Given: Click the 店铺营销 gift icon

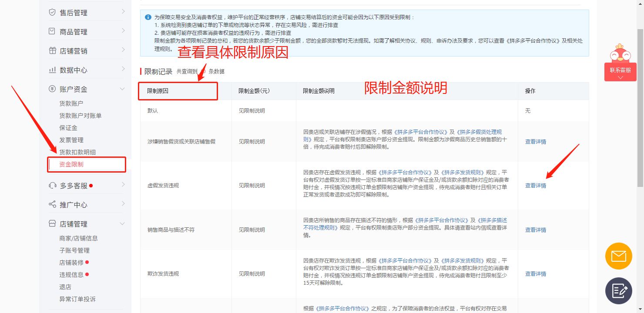Looking at the screenshot, I should (52, 51).
